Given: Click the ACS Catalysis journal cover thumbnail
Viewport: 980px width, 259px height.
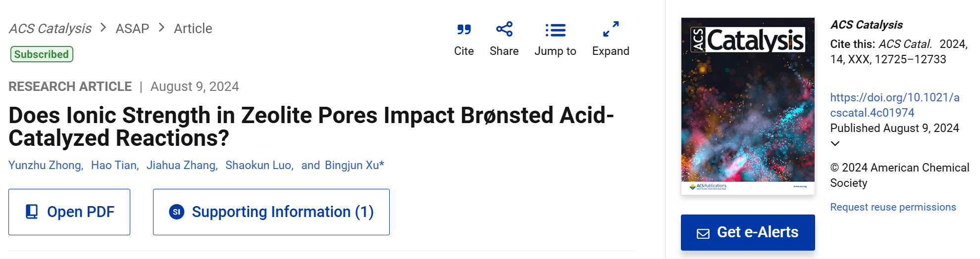Looking at the screenshot, I should click(748, 106).
